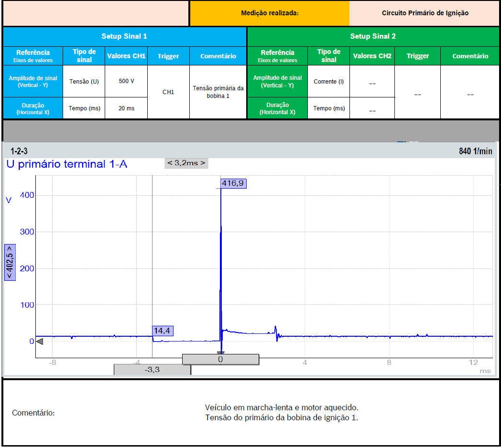
Task: Click the < 402,5 > vertical voltage difference indicator
Action: (10, 262)
